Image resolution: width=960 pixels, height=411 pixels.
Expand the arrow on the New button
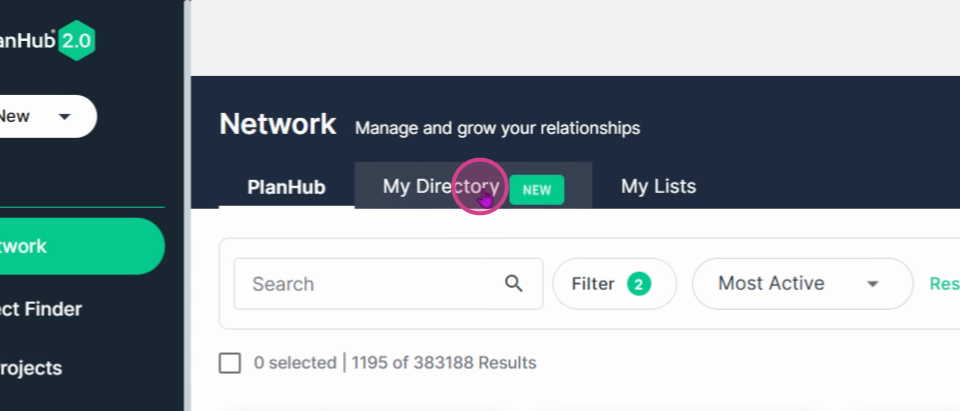(x=64, y=116)
